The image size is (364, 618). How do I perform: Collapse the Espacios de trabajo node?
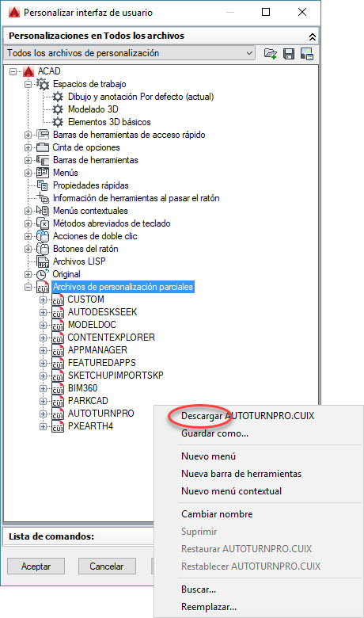pyautogui.click(x=28, y=84)
